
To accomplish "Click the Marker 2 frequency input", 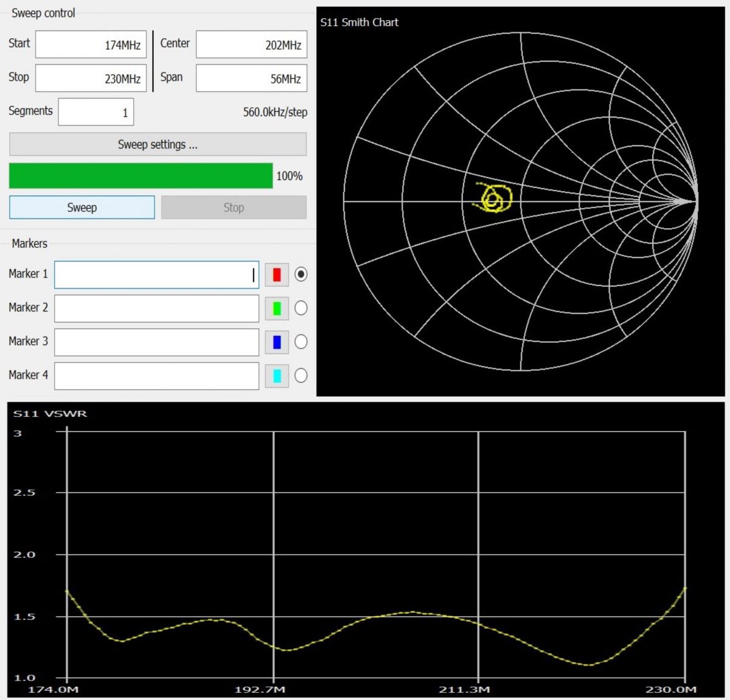I will coord(156,308).
